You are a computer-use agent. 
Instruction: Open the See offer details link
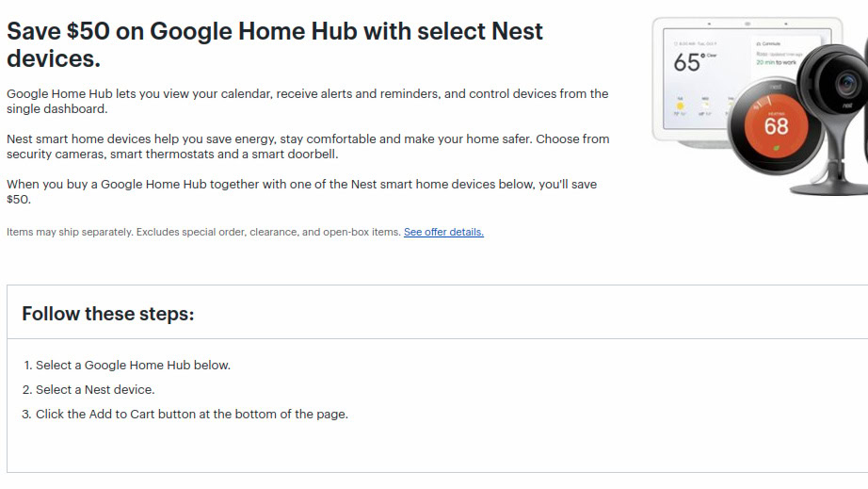tap(443, 232)
